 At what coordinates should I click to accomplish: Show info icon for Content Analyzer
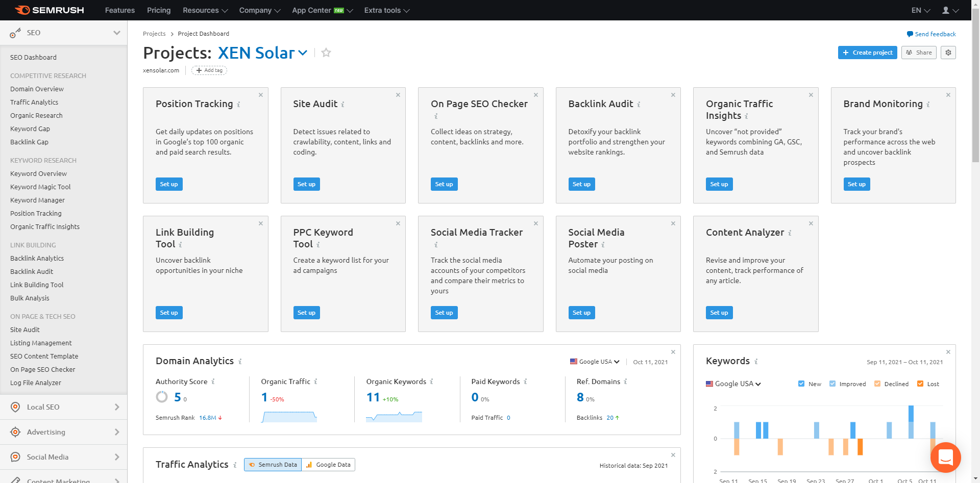pyautogui.click(x=790, y=233)
